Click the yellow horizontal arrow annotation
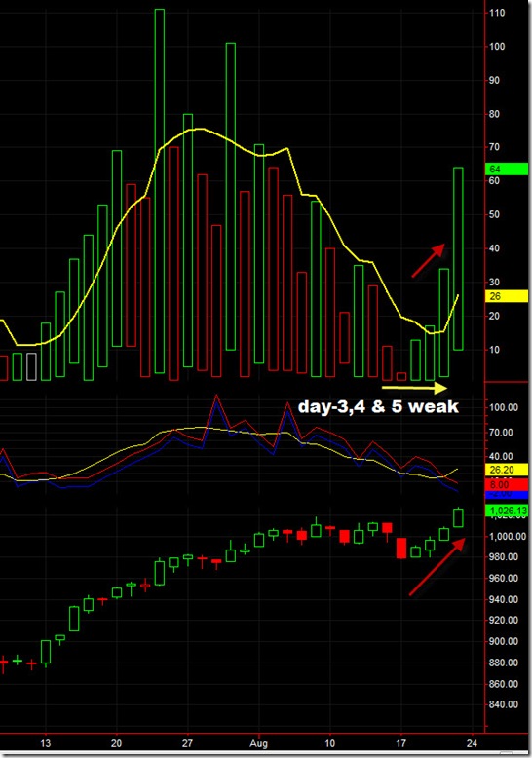 (x=414, y=387)
